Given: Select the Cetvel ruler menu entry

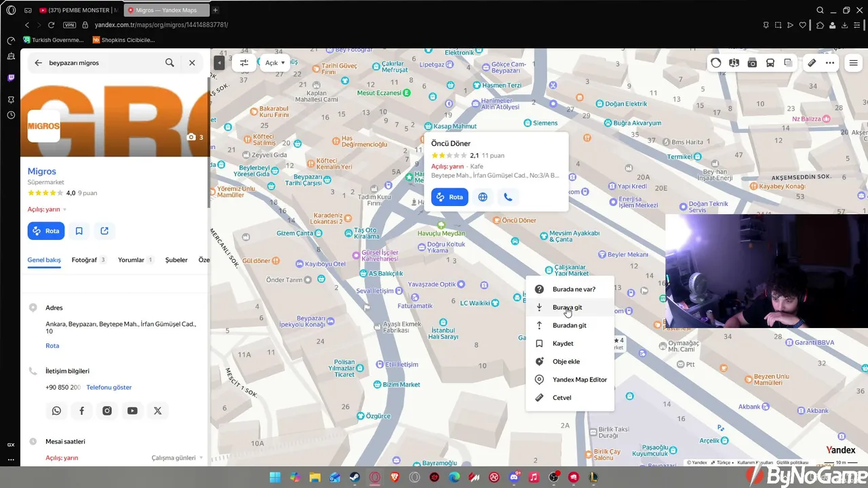Looking at the screenshot, I should (x=570, y=398).
